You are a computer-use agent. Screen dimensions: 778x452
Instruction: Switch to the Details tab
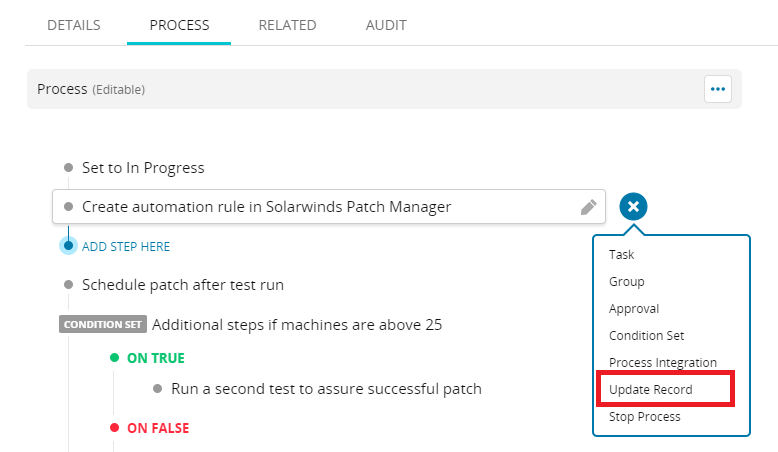coord(74,25)
